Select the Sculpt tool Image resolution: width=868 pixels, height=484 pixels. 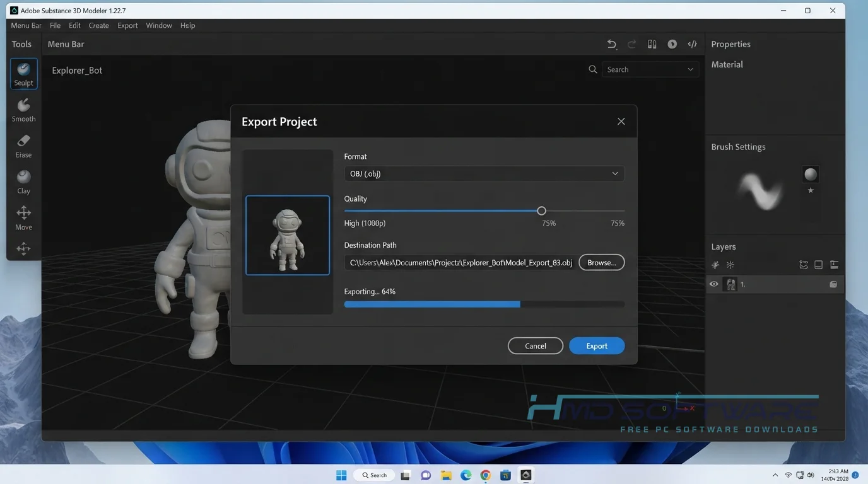pos(23,74)
